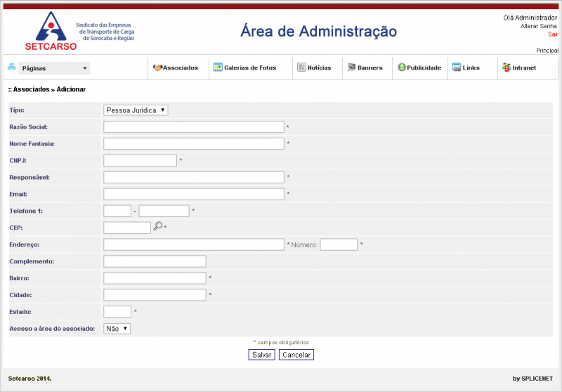Screen dimensions: 562x392
Task: Open the Publicidade menu
Action: point(424,67)
